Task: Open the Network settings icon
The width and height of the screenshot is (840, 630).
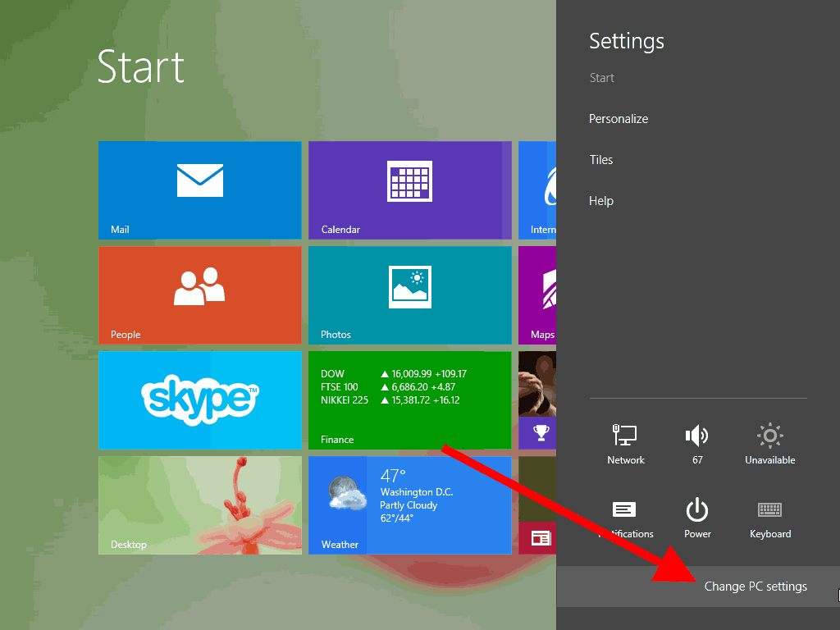Action: (x=625, y=444)
